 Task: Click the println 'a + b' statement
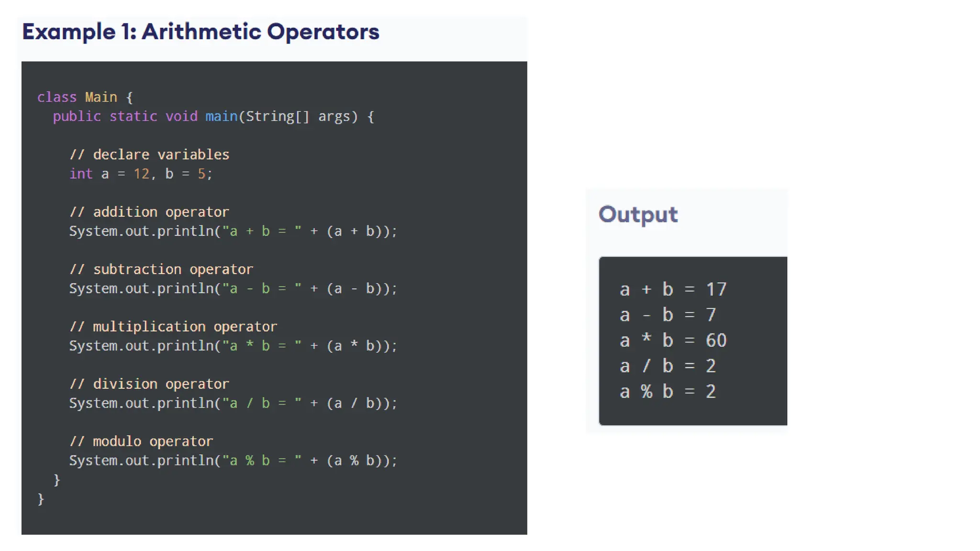point(233,231)
